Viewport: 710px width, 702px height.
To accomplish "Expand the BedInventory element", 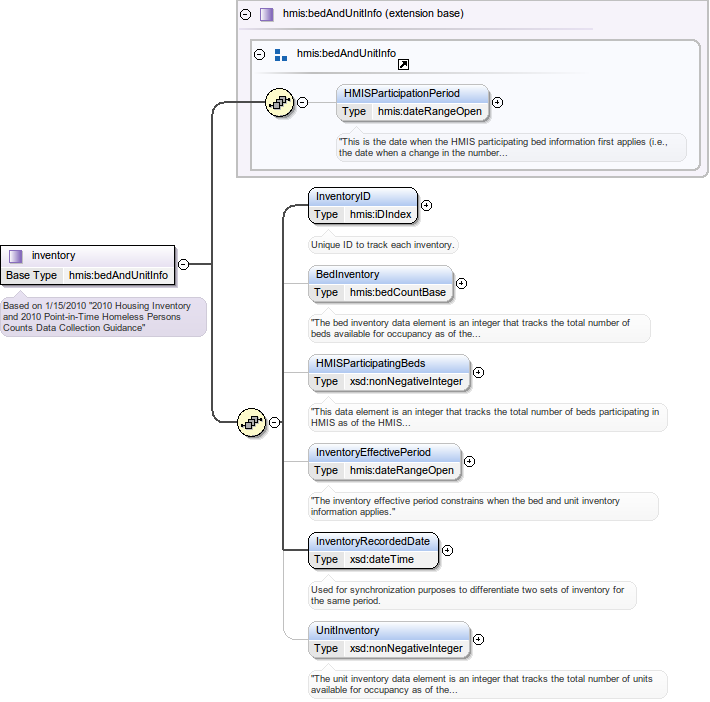I will (461, 283).
